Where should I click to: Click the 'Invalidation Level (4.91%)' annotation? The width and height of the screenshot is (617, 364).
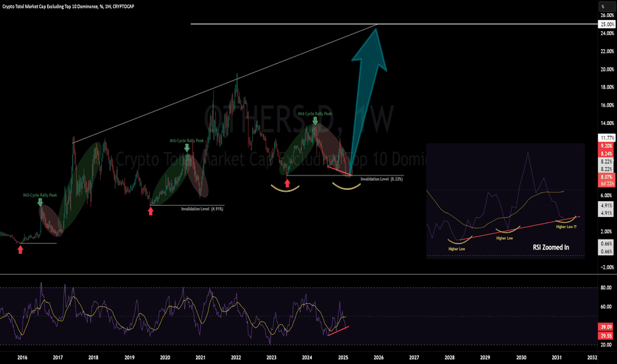click(202, 209)
